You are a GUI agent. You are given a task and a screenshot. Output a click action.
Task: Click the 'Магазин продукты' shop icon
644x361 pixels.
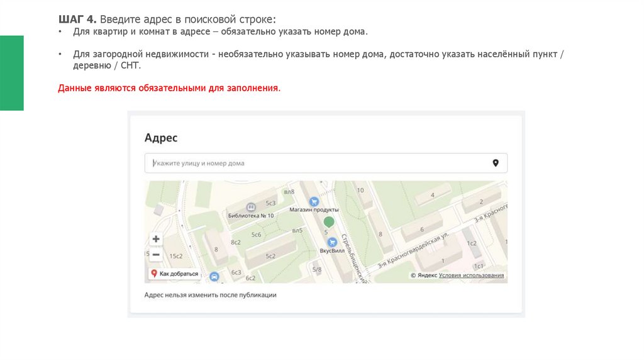(314, 201)
